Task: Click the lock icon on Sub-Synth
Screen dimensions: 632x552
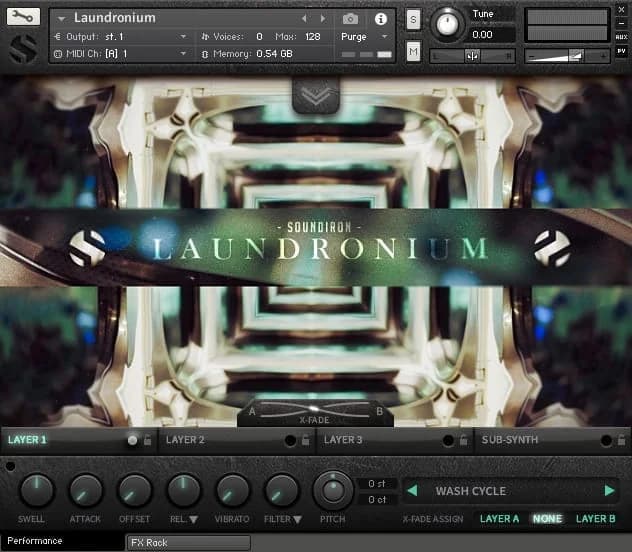Action: (x=621, y=440)
